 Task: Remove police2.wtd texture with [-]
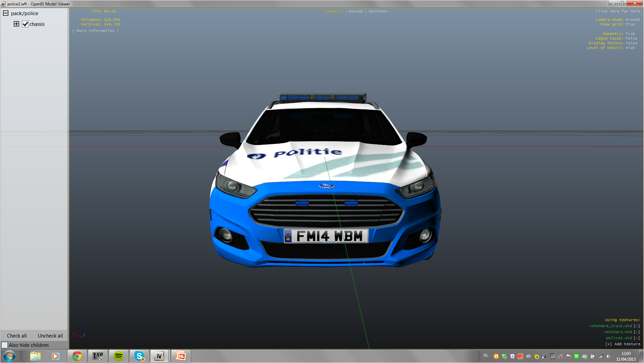tap(637, 338)
